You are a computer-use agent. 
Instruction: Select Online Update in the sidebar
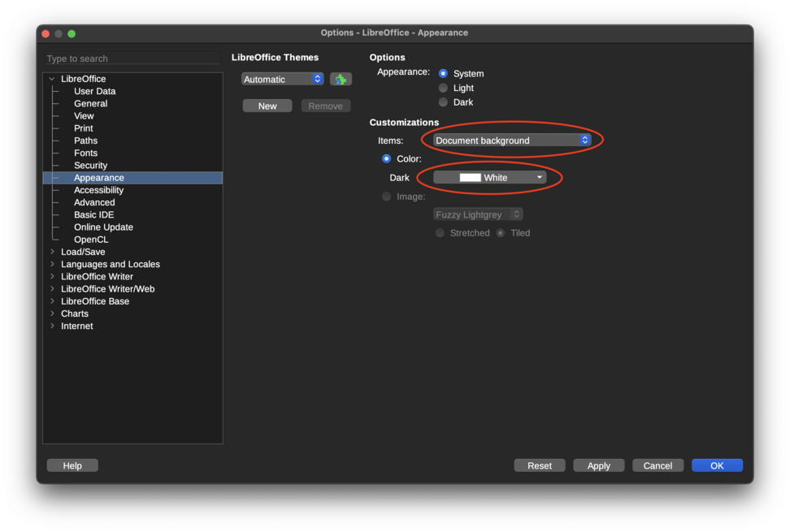click(x=103, y=227)
